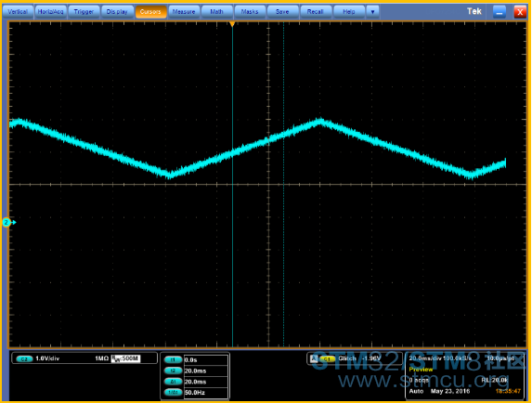Screen dimensions: 532x403
Task: Select the Δt cursor readout badge
Action: point(173,382)
